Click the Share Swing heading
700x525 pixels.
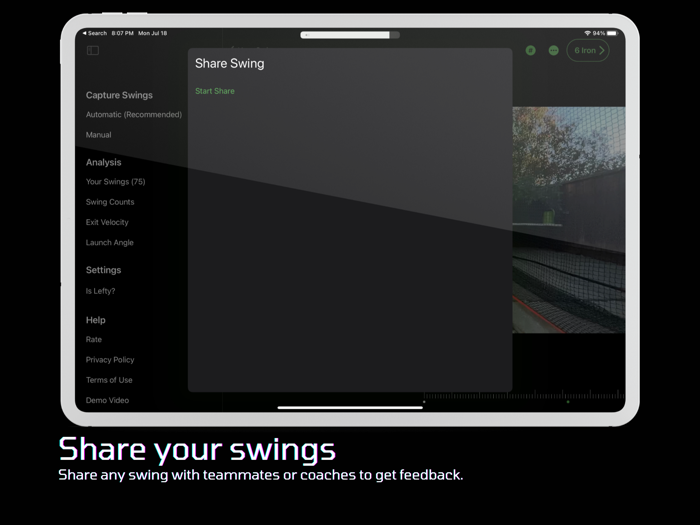[x=229, y=63]
